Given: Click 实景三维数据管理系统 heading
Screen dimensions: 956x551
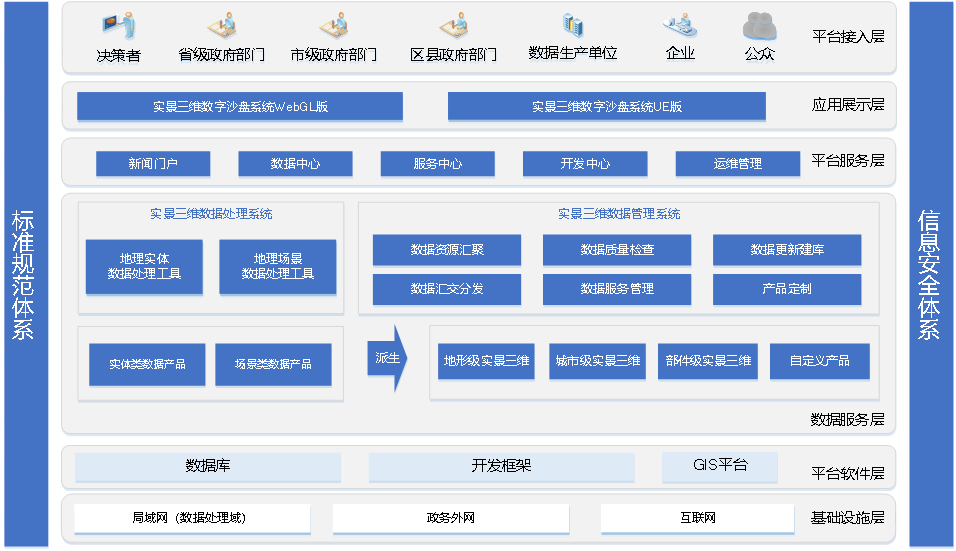Looking at the screenshot, I should coord(619,214).
